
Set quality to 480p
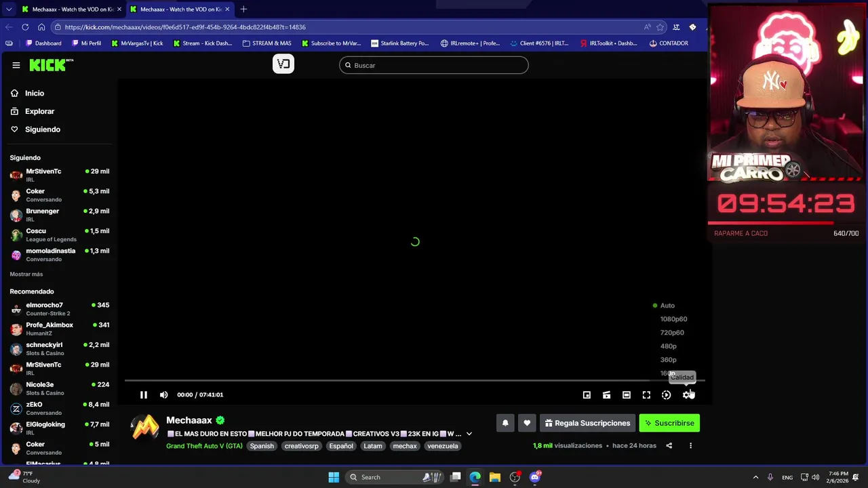pos(668,346)
